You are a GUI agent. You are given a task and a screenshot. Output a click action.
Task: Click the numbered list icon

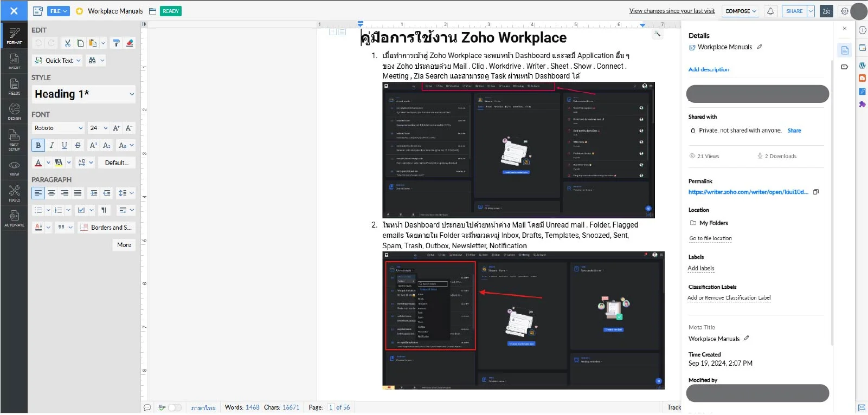(x=59, y=210)
